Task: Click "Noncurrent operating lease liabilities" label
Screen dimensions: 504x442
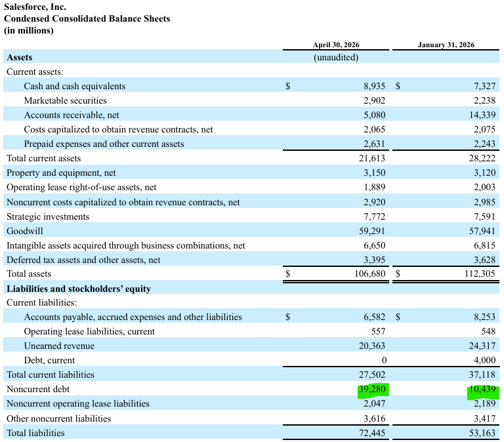Action: click(x=78, y=404)
